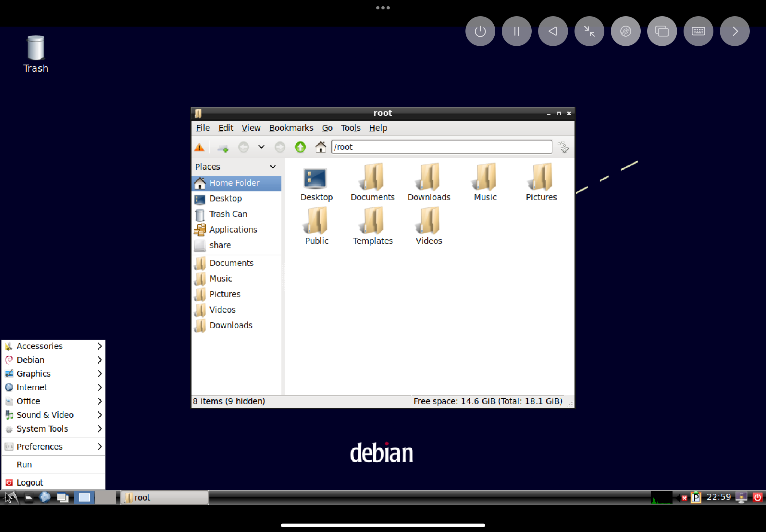This screenshot has height=532, width=766.
Task: Open the View menu
Action: tap(251, 128)
